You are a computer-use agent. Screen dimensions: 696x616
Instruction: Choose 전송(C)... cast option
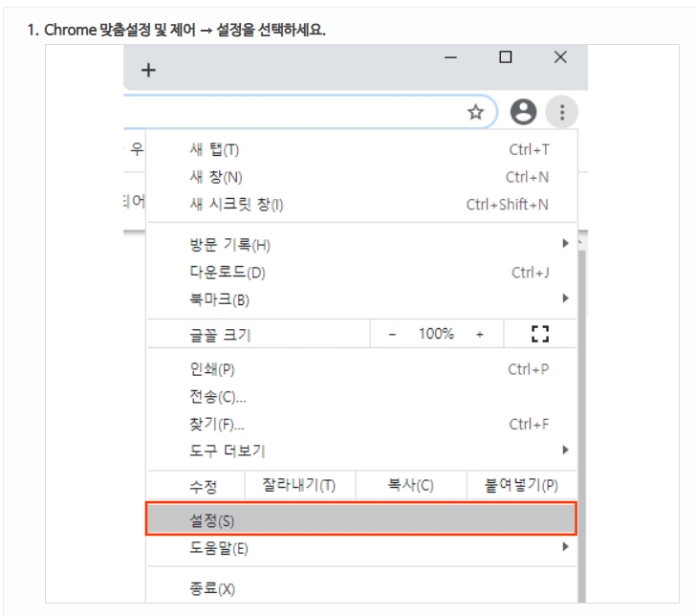click(x=361, y=397)
